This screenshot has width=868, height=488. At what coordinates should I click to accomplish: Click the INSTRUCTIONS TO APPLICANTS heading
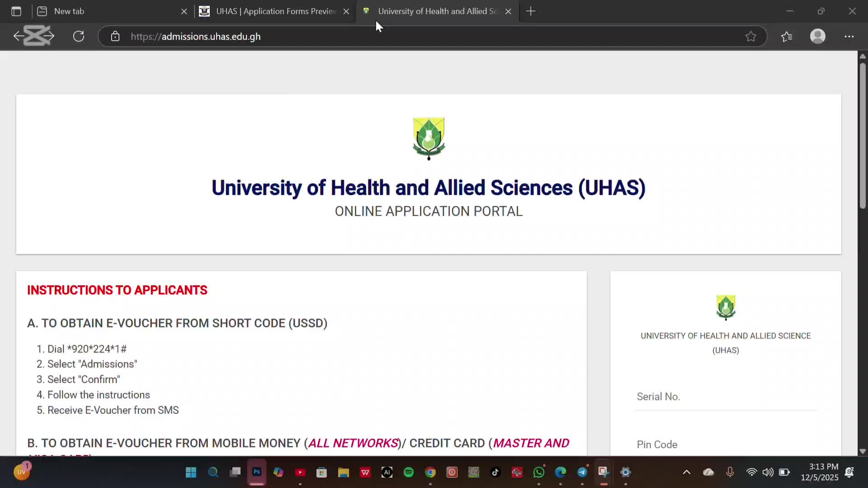click(117, 290)
